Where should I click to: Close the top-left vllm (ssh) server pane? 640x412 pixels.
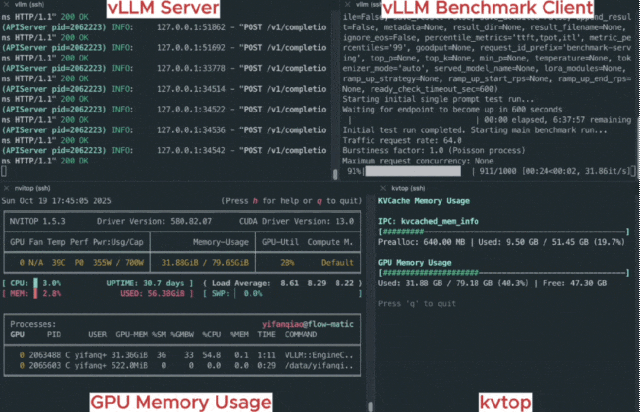pos(6,4)
